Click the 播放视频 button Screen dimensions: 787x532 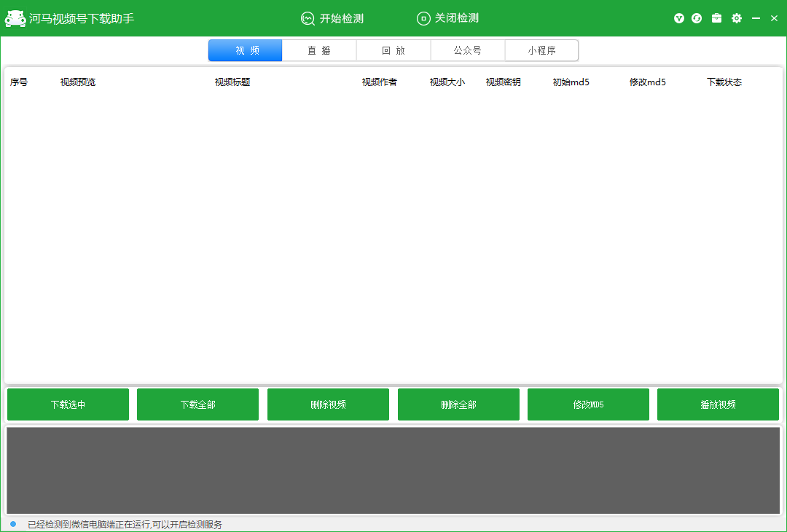[718, 404]
